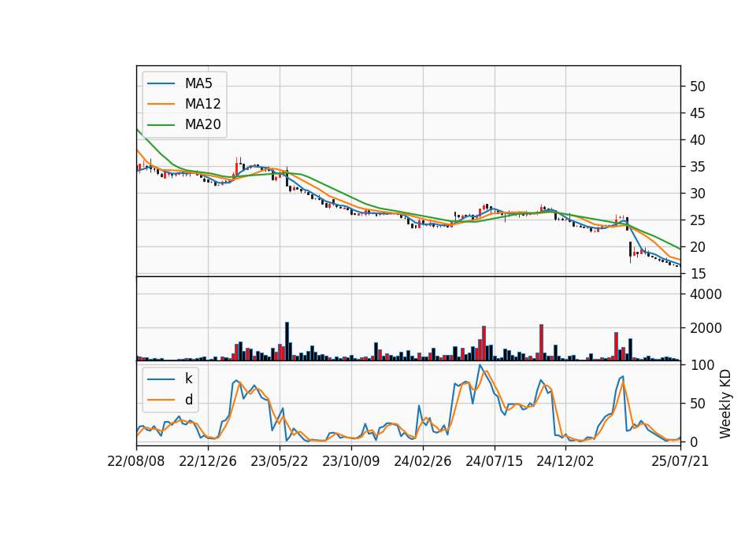Image resolution: width=756 pixels, height=543 pixels.
Task: Select the 23/10/09 date tick label
Action: (x=351, y=461)
